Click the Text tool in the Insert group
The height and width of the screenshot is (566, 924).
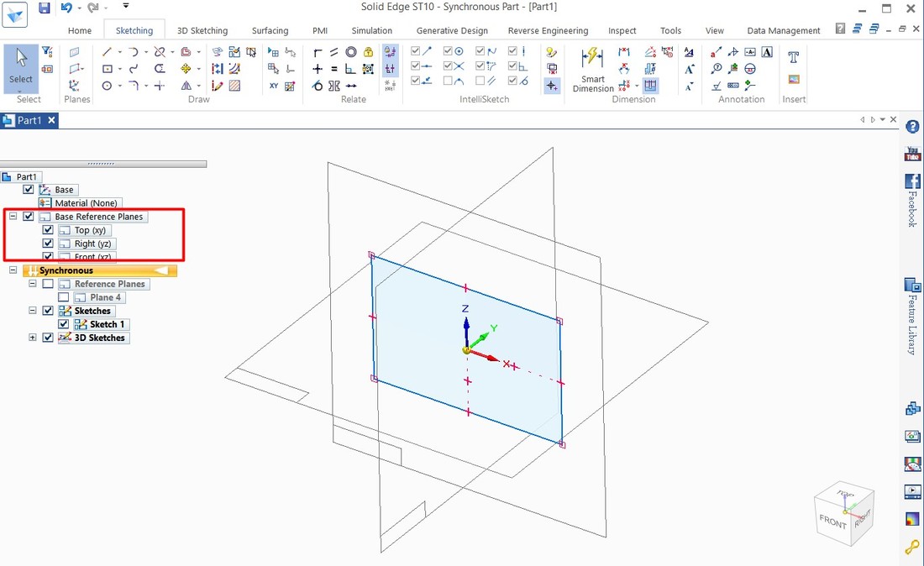794,59
